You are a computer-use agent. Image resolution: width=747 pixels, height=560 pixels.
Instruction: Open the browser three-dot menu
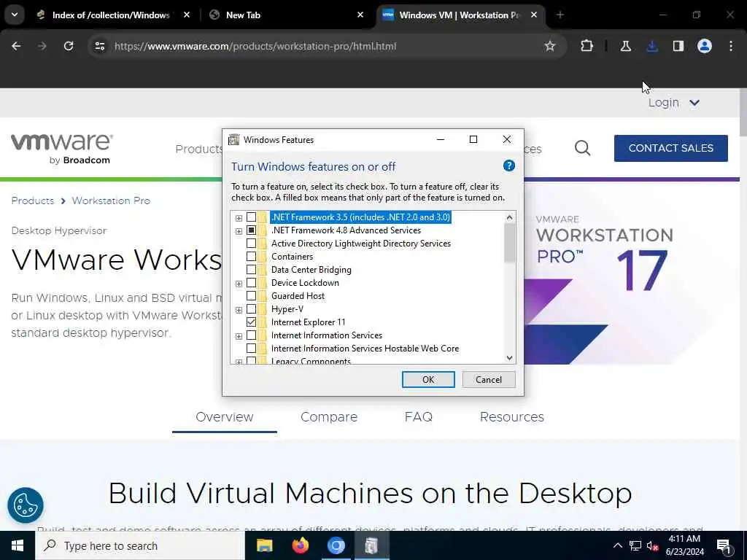pyautogui.click(x=731, y=46)
